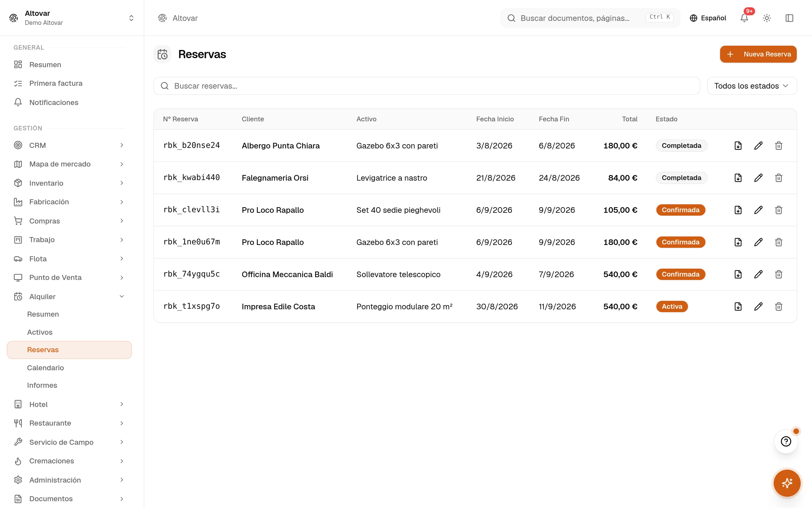Create a Nueva Reserva
The image size is (812, 508).
click(x=758, y=54)
